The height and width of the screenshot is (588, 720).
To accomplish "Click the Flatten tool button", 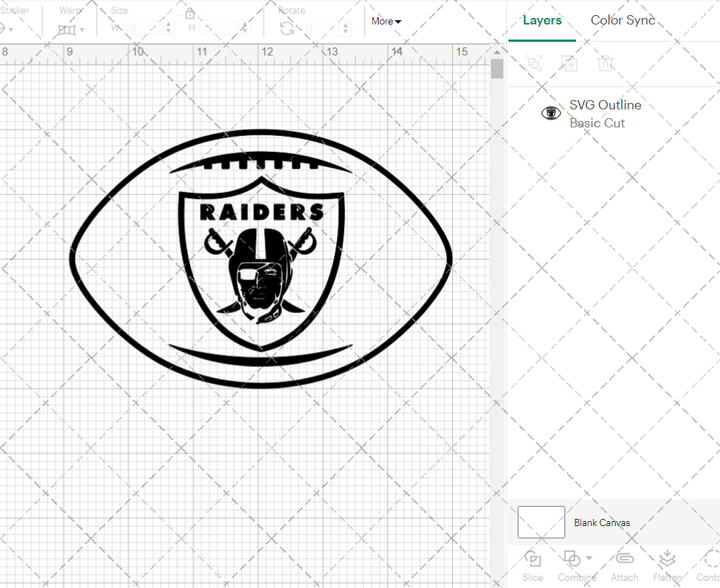I will [x=667, y=566].
